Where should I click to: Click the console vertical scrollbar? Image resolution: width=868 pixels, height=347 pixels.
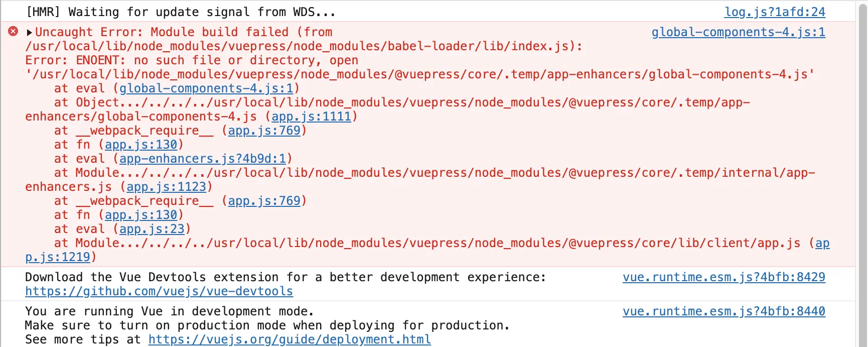tap(862, 173)
